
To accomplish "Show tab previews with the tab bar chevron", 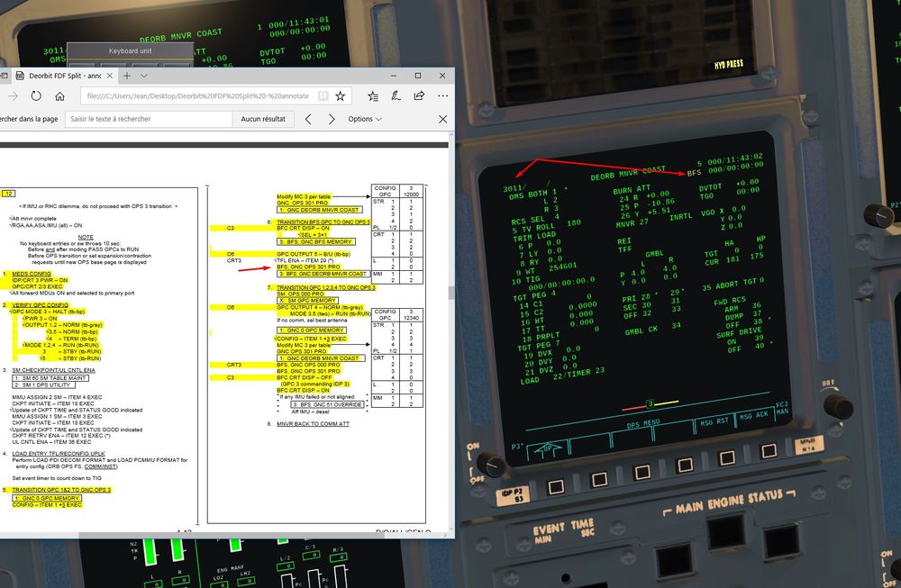I will click(143, 76).
